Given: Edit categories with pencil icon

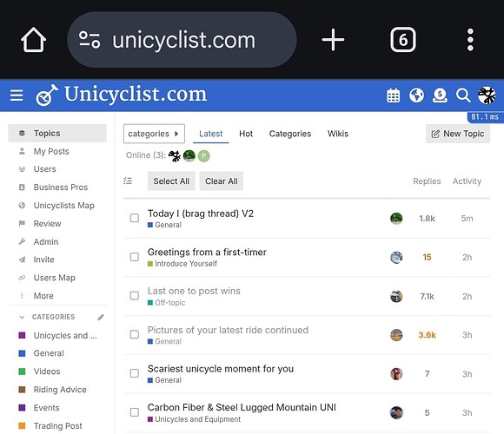Looking at the screenshot, I should coord(101,317).
